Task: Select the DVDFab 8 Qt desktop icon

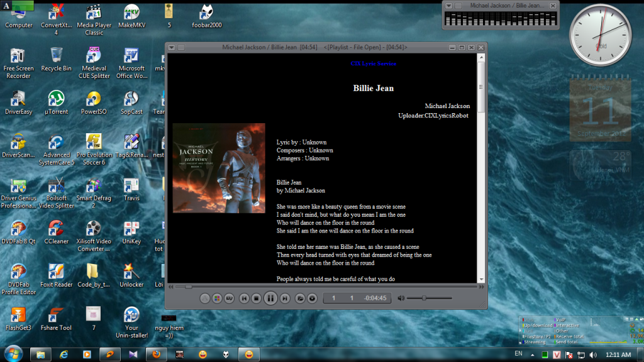Action: (x=18, y=233)
